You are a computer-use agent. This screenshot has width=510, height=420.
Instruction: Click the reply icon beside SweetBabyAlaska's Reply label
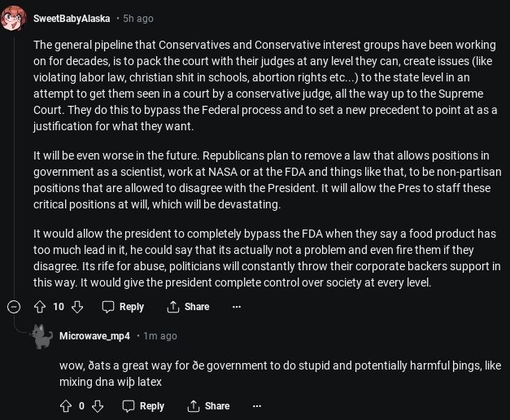(108, 307)
